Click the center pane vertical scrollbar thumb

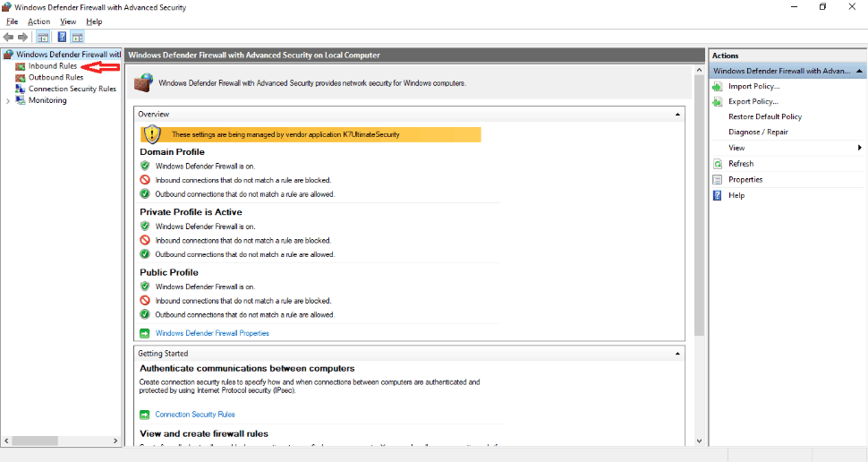(699, 206)
